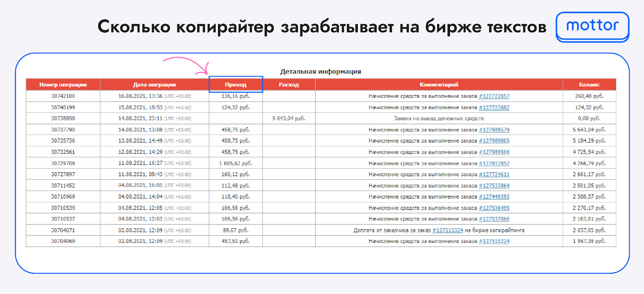Select operation number 30710969
Viewport: 644px width, 294px height.
(x=63, y=197)
